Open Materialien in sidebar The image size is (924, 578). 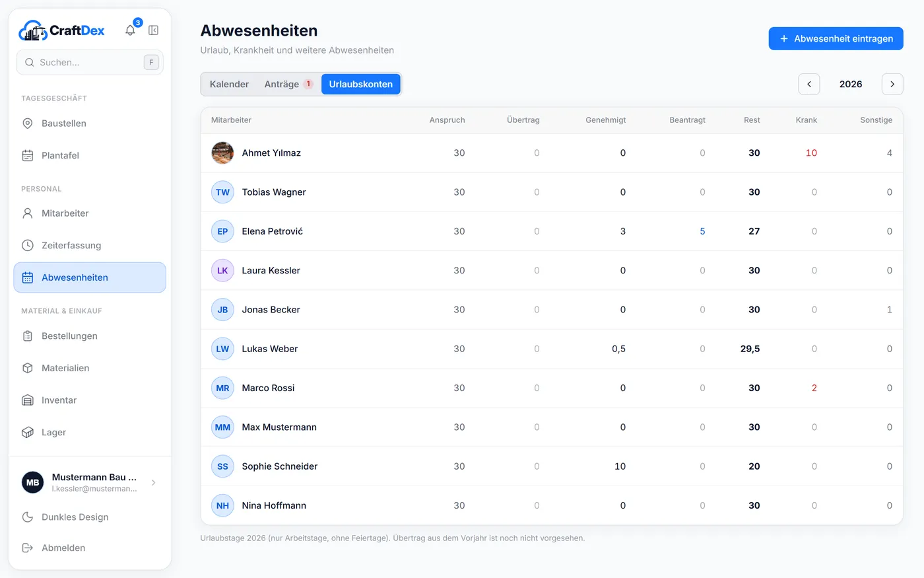click(90, 369)
